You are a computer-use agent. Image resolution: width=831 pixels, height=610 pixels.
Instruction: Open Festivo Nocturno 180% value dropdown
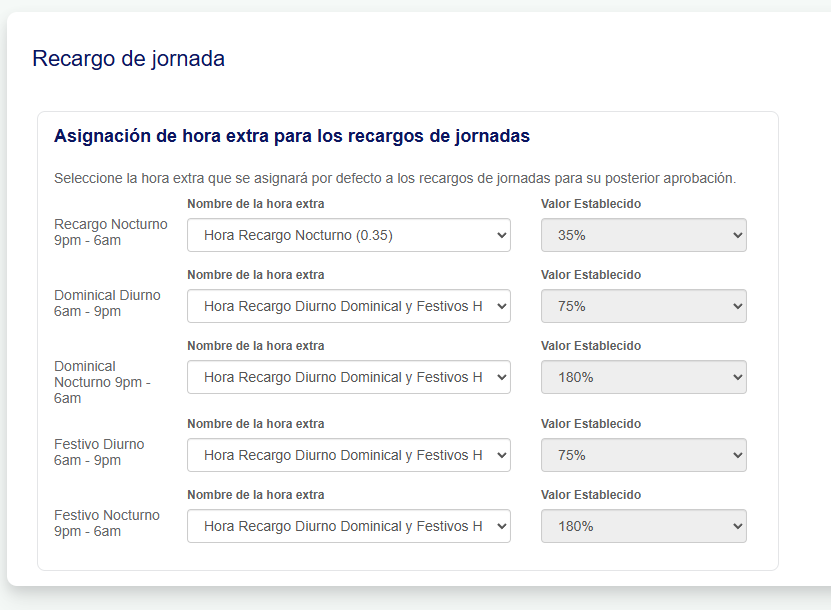click(x=643, y=526)
